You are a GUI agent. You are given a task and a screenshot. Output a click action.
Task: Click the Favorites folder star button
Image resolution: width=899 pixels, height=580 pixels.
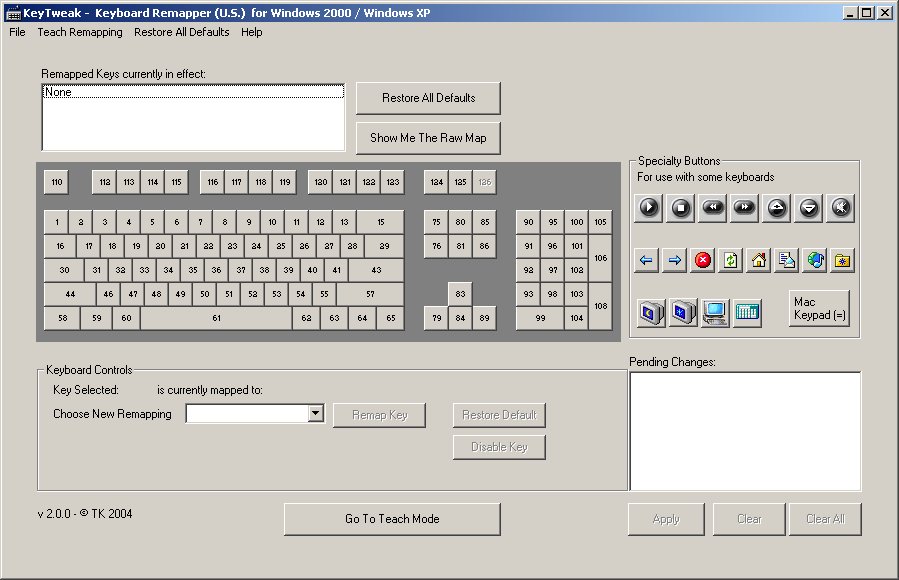click(x=842, y=261)
